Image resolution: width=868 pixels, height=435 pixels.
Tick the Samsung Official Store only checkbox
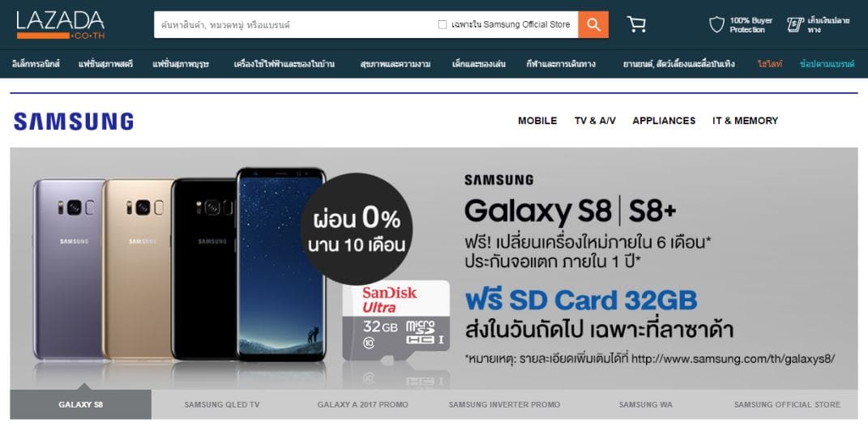tap(443, 25)
